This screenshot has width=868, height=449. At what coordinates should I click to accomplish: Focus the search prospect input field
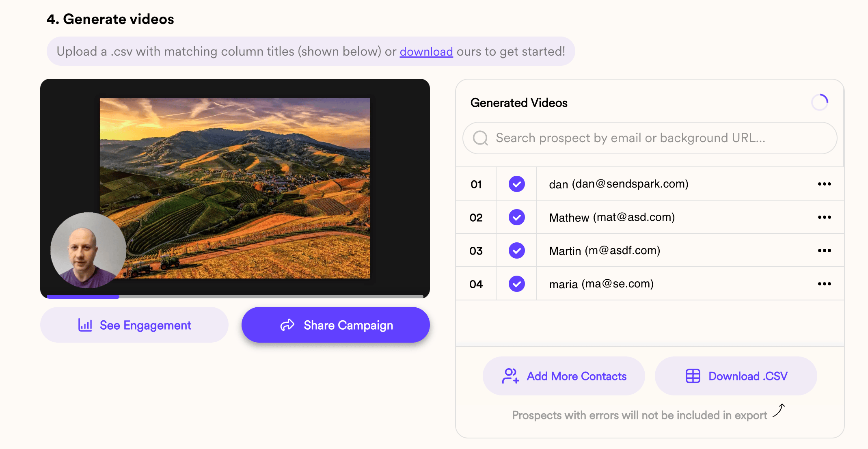(x=650, y=138)
